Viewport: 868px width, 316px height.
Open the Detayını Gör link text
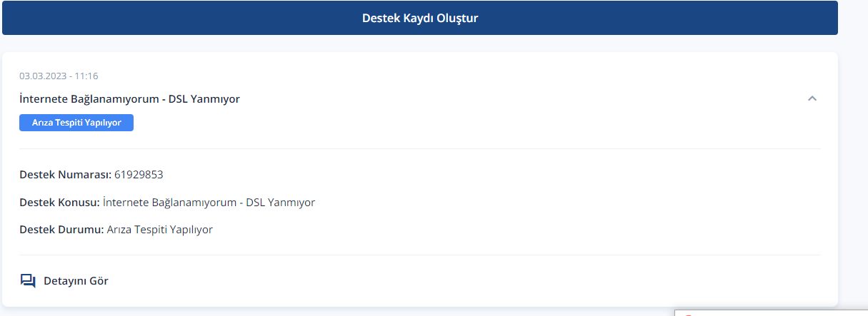[x=76, y=281]
